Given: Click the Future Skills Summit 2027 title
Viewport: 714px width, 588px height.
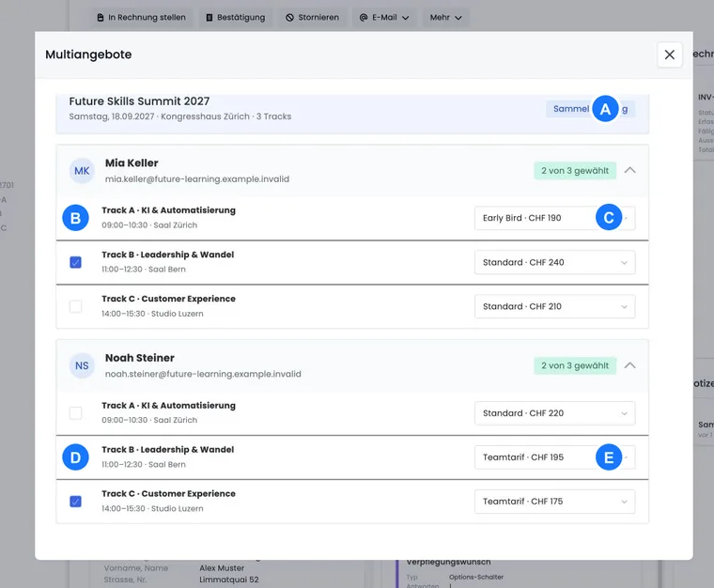Looking at the screenshot, I should (x=139, y=101).
